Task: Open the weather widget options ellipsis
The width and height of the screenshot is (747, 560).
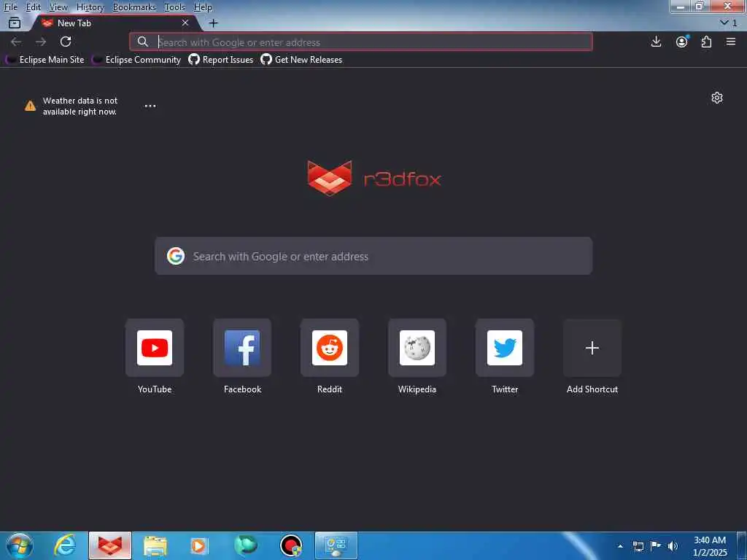Action: (150, 106)
